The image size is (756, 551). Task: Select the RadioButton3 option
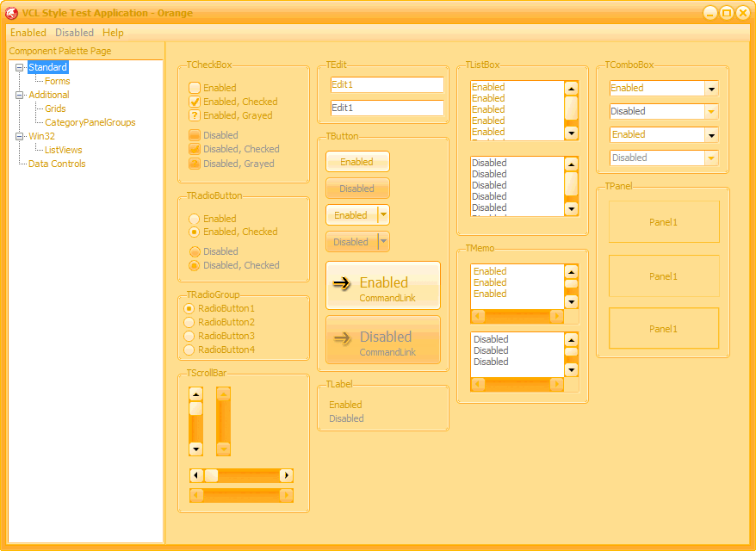point(189,336)
